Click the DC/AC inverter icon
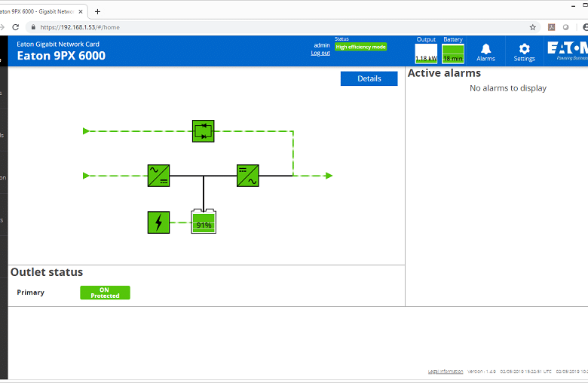588x383 pixels. [248, 176]
